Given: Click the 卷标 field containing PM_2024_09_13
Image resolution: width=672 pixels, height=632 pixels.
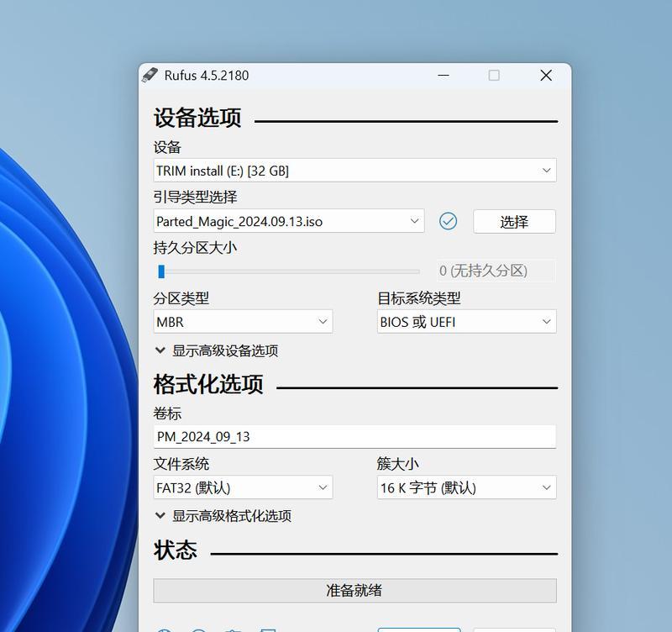Looking at the screenshot, I should (x=354, y=437).
